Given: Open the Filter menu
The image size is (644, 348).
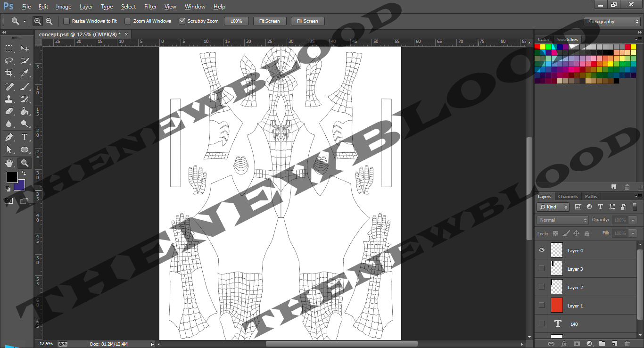Looking at the screenshot, I should click(150, 7).
